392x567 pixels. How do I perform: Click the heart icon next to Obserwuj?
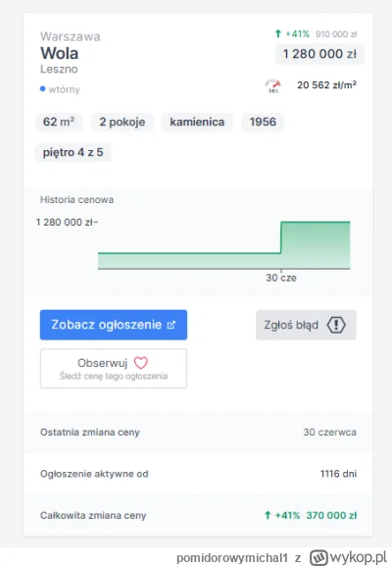[141, 363]
